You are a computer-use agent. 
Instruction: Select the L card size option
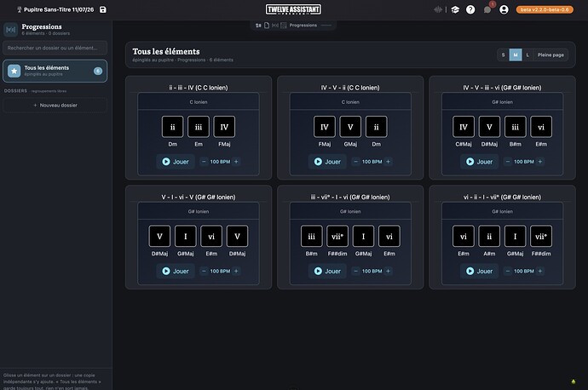pyautogui.click(x=527, y=55)
